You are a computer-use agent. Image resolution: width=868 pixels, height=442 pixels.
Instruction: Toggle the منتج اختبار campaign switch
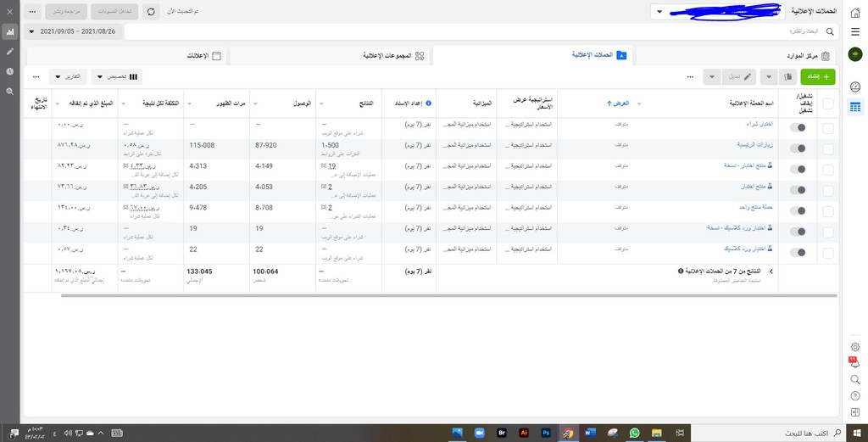(x=798, y=190)
